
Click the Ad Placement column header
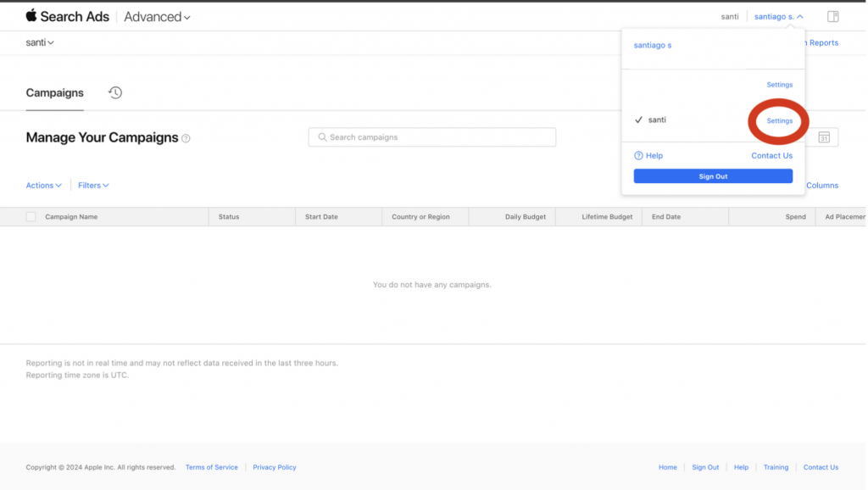click(845, 216)
